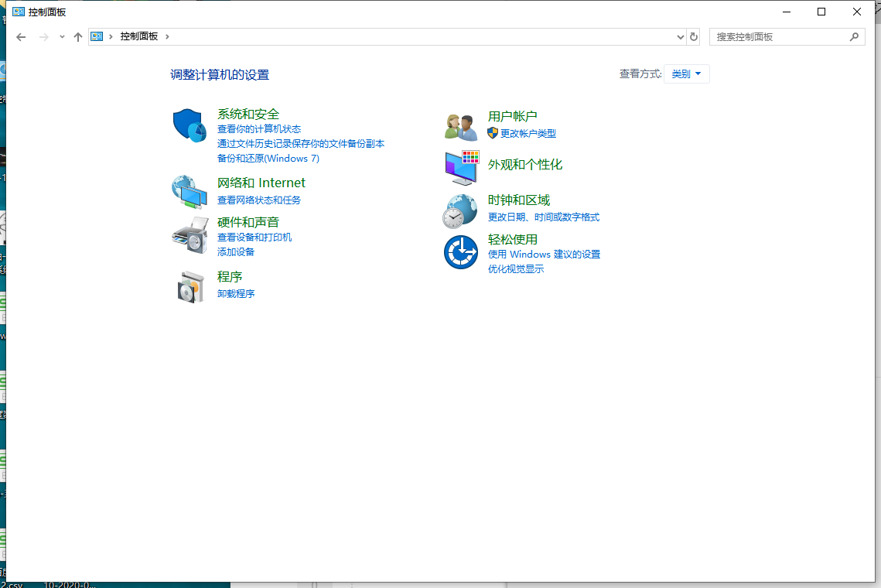Open 轻松使用 category heading
Viewport: 881px width, 588px height.
(x=512, y=240)
